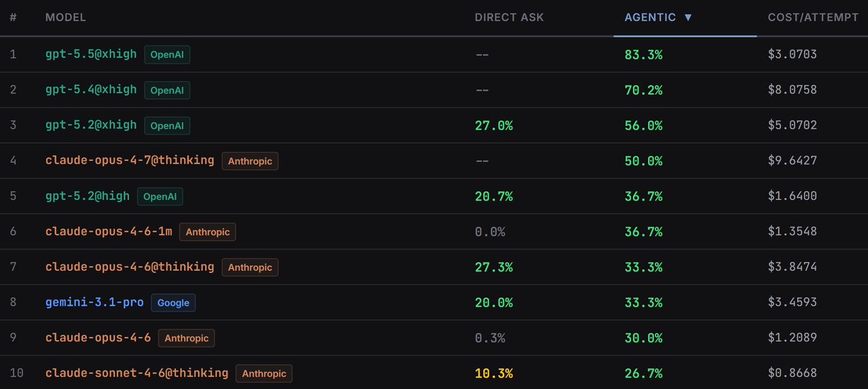Open the claude-opus-4-6@thinking model link
This screenshot has height=389, width=868.
coord(130,267)
